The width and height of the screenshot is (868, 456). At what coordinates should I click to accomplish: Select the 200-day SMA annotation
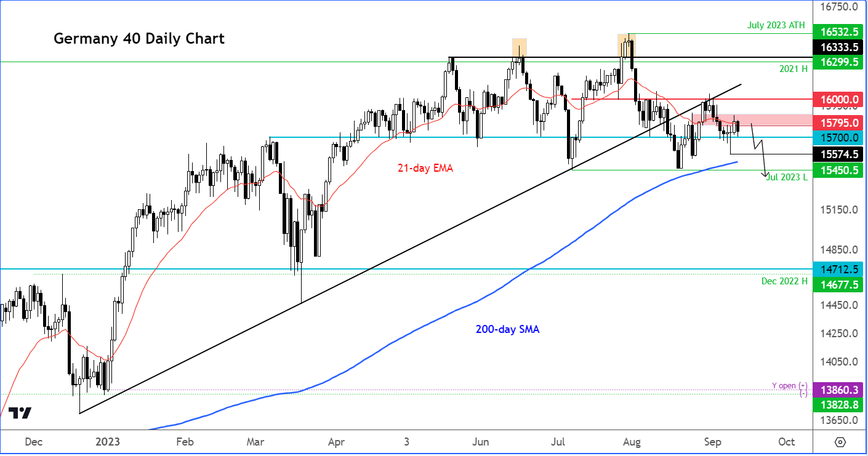pyautogui.click(x=507, y=329)
